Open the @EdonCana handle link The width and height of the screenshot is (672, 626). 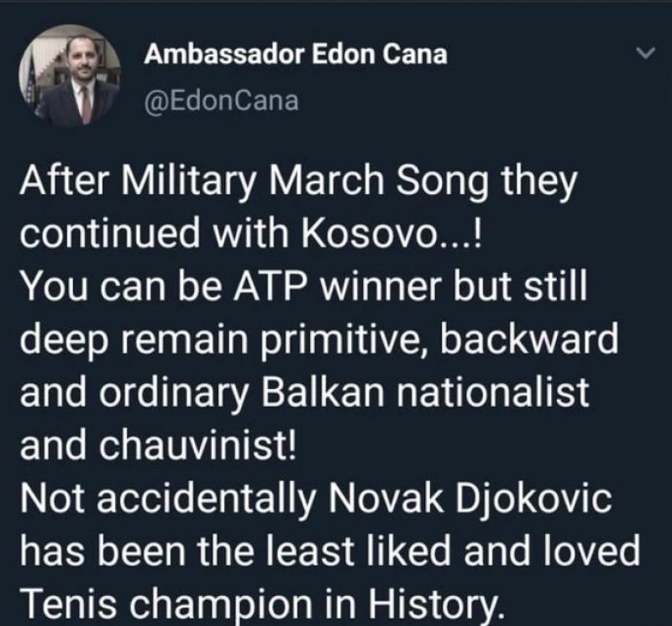point(222,102)
